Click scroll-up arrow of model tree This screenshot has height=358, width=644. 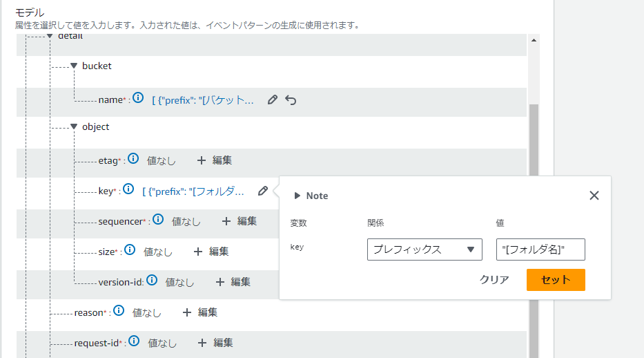click(x=534, y=40)
